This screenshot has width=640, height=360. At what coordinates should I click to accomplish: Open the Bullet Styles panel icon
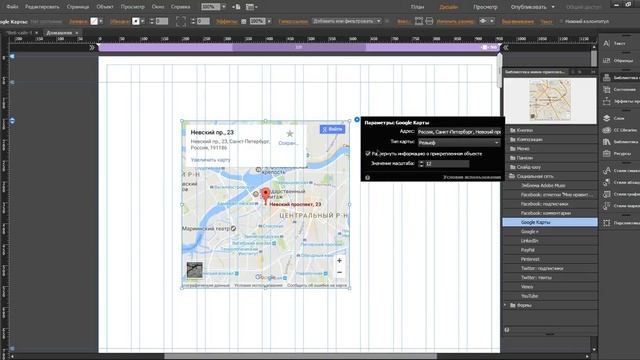(x=607, y=206)
